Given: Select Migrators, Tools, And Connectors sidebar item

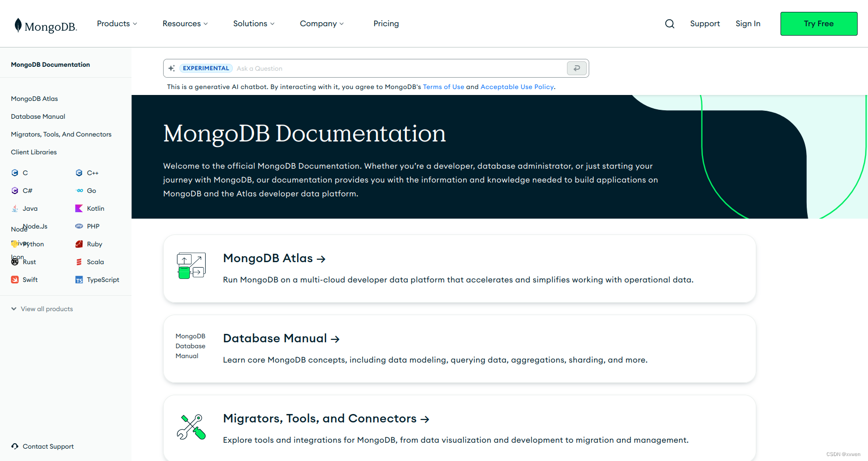Looking at the screenshot, I should coord(61,134).
